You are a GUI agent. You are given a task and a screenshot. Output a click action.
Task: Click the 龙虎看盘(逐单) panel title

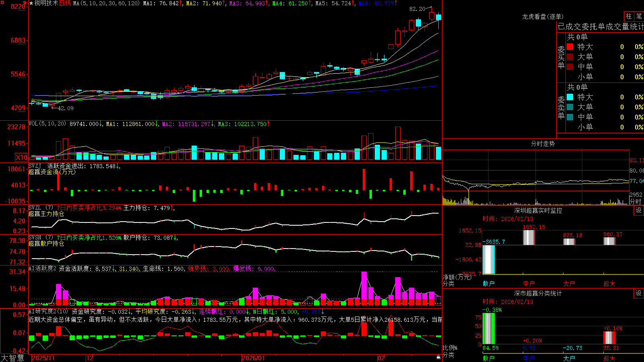[x=543, y=16]
